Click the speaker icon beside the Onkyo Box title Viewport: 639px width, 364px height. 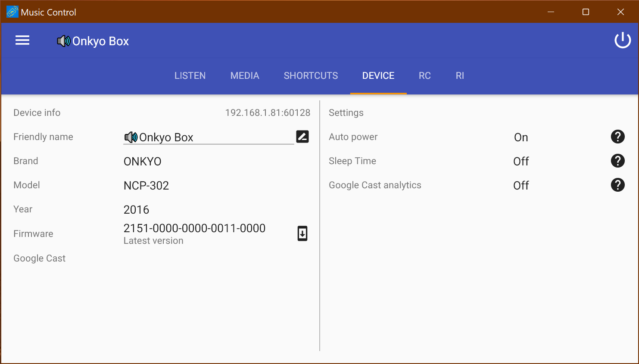[63, 41]
